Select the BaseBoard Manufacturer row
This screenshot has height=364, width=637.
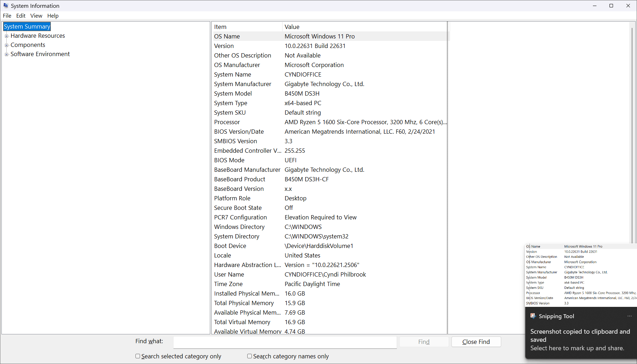coord(330,170)
